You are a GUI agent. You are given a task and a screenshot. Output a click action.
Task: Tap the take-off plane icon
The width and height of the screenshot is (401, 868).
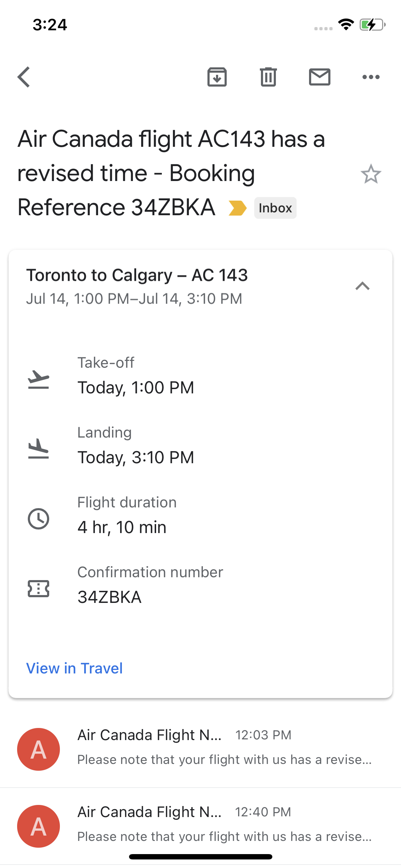[x=38, y=379]
